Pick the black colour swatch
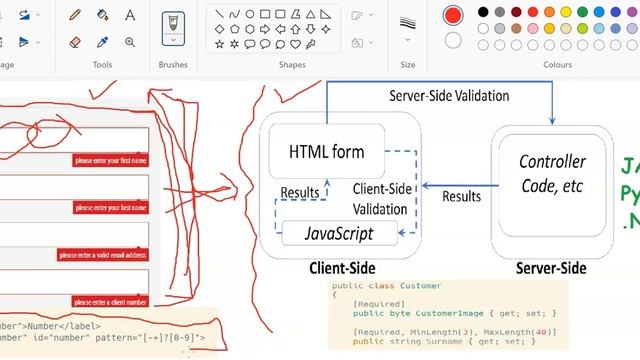 483,12
